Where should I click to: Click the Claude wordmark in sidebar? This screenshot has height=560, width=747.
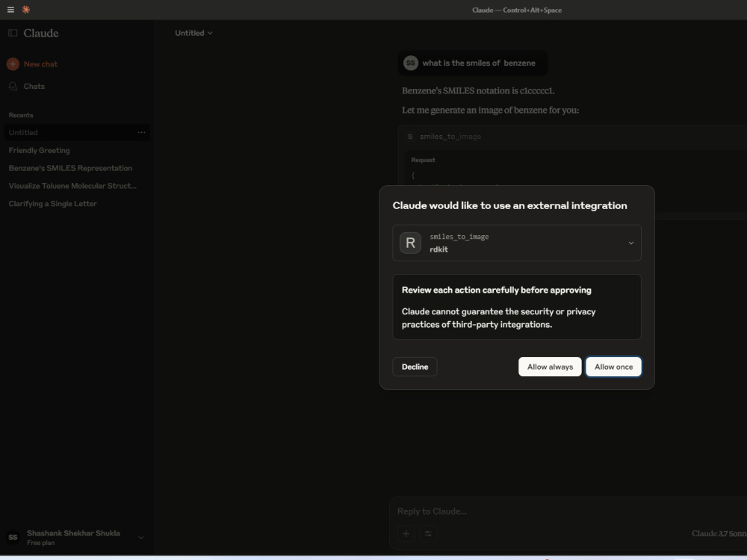(41, 34)
